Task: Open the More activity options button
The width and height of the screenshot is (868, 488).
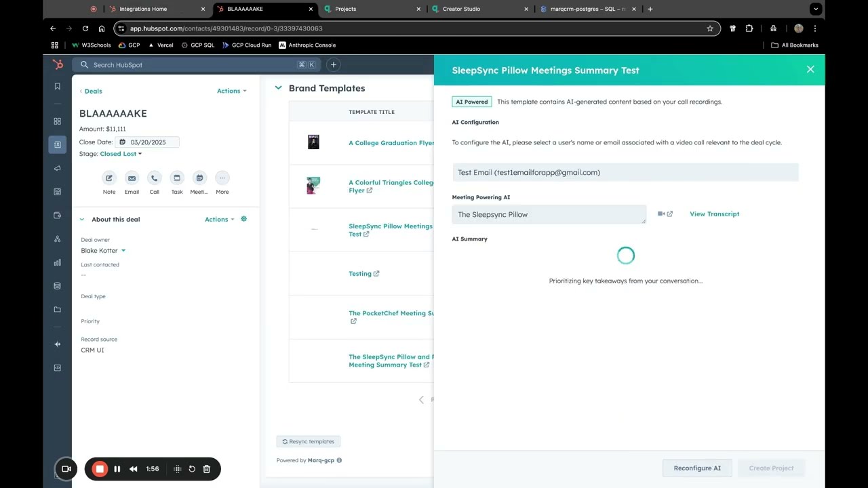Action: pyautogui.click(x=222, y=178)
